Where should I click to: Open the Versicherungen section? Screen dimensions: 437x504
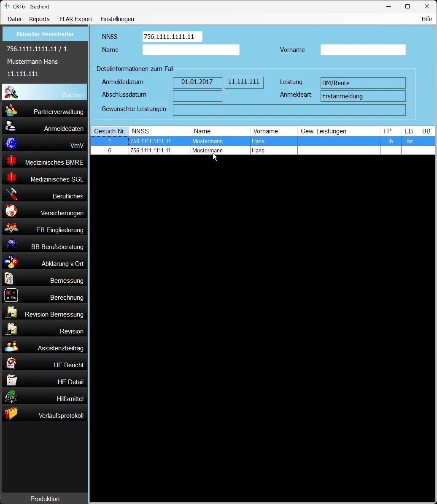[x=45, y=211]
